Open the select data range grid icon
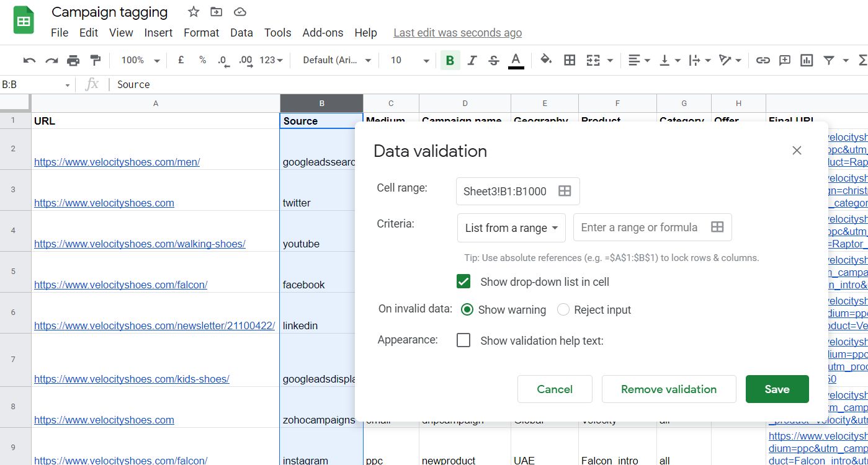 point(563,191)
